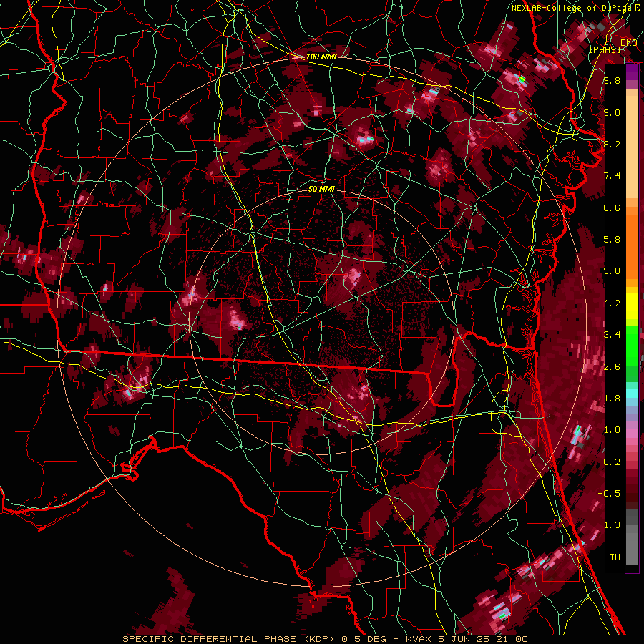The height and width of the screenshot is (644, 644).
Task: Click the TH label at scale bottom
Action: pos(615,557)
